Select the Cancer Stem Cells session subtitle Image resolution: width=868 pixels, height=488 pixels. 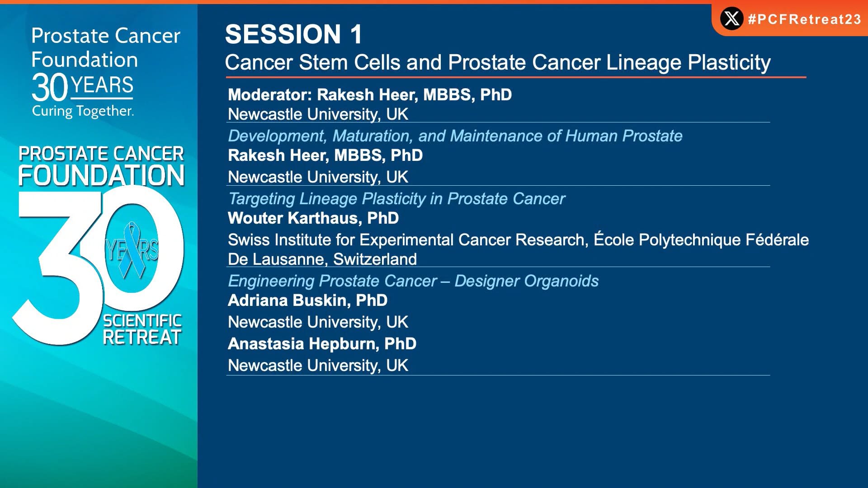(498, 62)
